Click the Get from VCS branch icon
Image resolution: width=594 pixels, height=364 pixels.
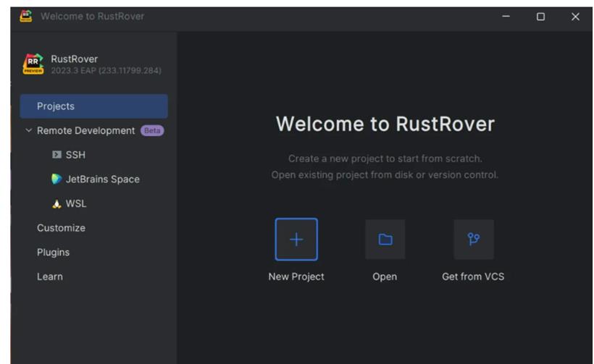pos(474,239)
